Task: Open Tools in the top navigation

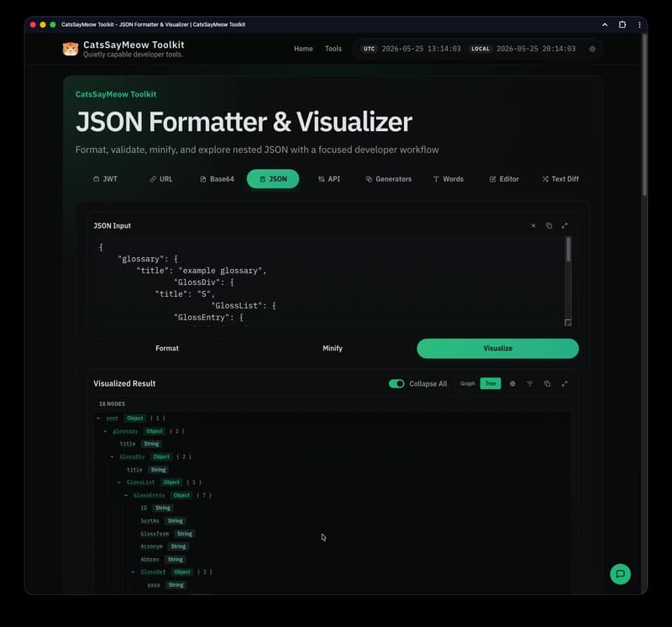Action: [x=333, y=49]
